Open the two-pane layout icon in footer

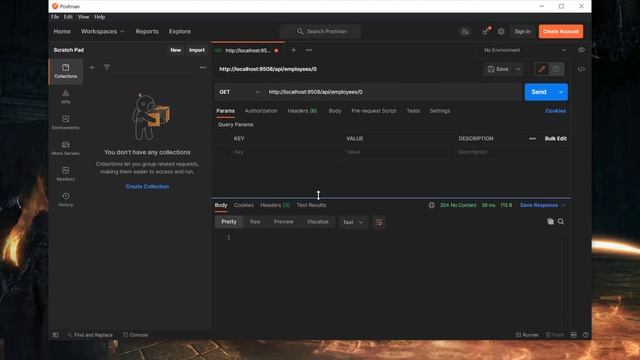tap(573, 335)
